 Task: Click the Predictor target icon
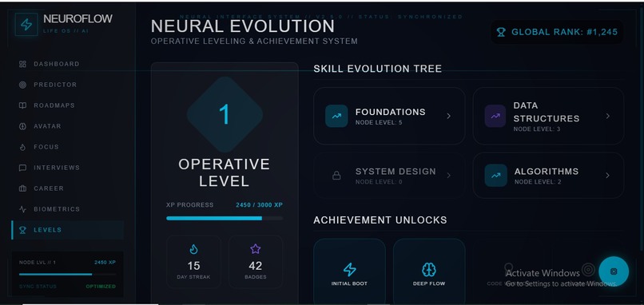pyautogui.click(x=22, y=85)
